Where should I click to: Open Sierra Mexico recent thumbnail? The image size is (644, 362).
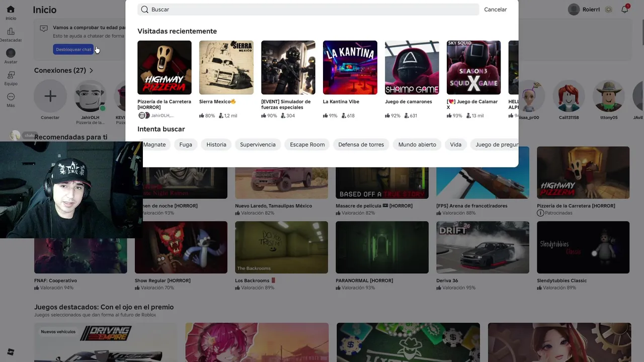pyautogui.click(x=226, y=67)
